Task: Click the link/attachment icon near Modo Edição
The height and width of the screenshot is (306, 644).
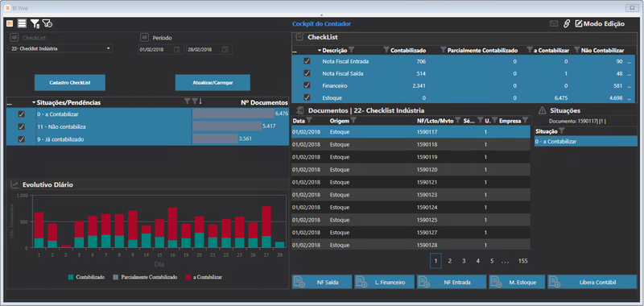Action: (x=567, y=24)
